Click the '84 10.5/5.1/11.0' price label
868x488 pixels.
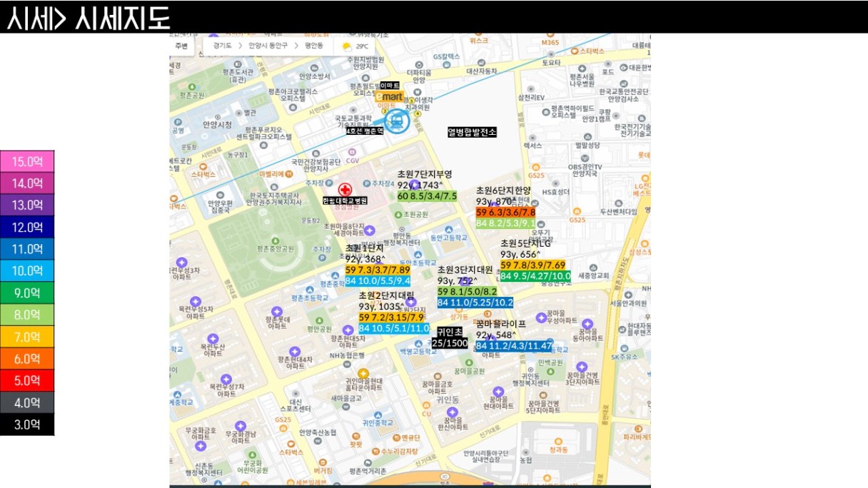click(x=394, y=328)
